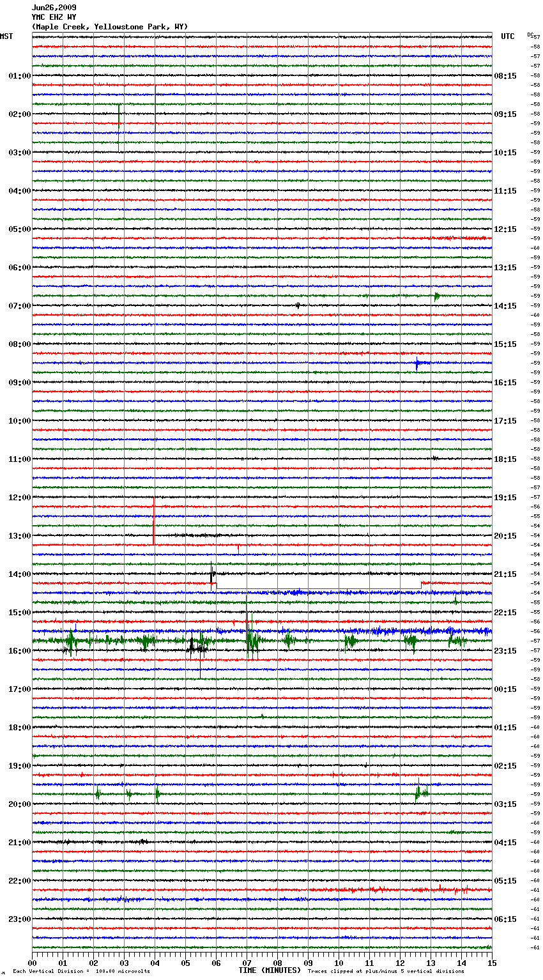543x980 pixels.
Task: Select the 16:15 UTC time label
Action: [x=505, y=383]
